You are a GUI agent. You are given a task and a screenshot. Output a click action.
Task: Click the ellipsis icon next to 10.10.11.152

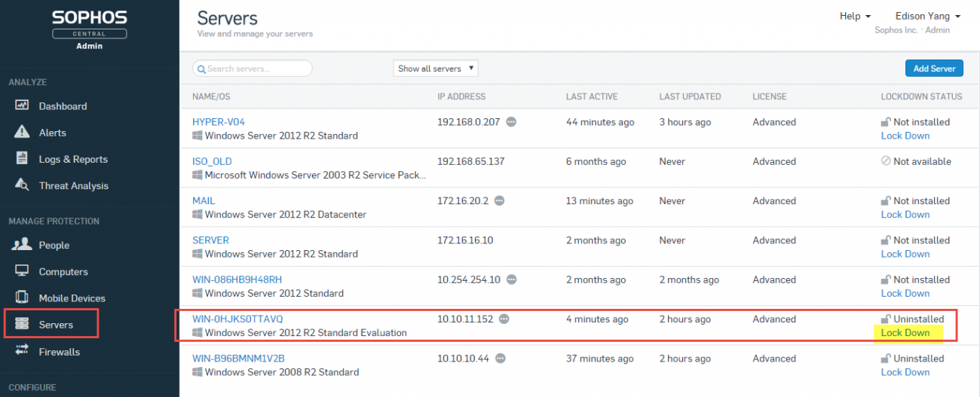coord(504,319)
